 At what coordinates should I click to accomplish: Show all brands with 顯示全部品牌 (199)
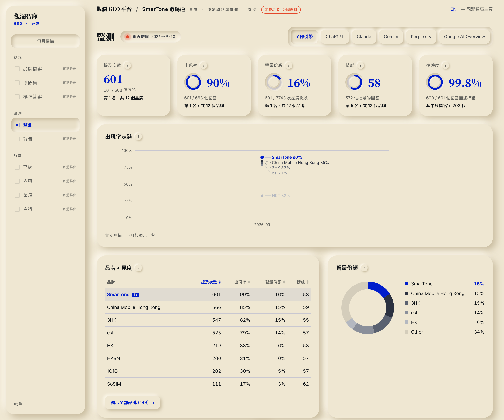coord(132,402)
